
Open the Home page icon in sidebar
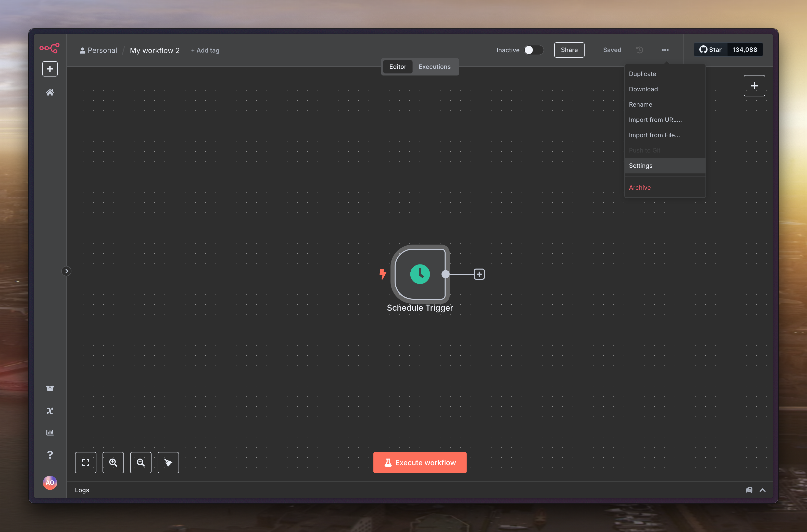tap(50, 92)
